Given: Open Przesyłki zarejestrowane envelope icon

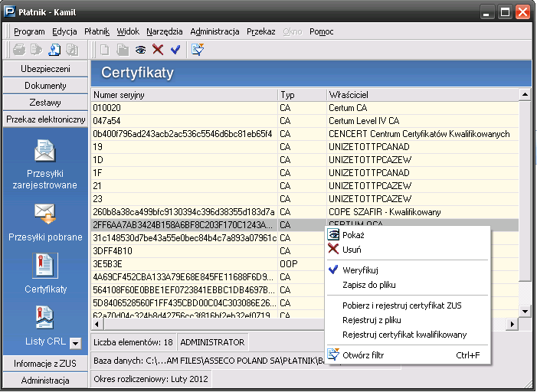Looking at the screenshot, I should (45, 150).
